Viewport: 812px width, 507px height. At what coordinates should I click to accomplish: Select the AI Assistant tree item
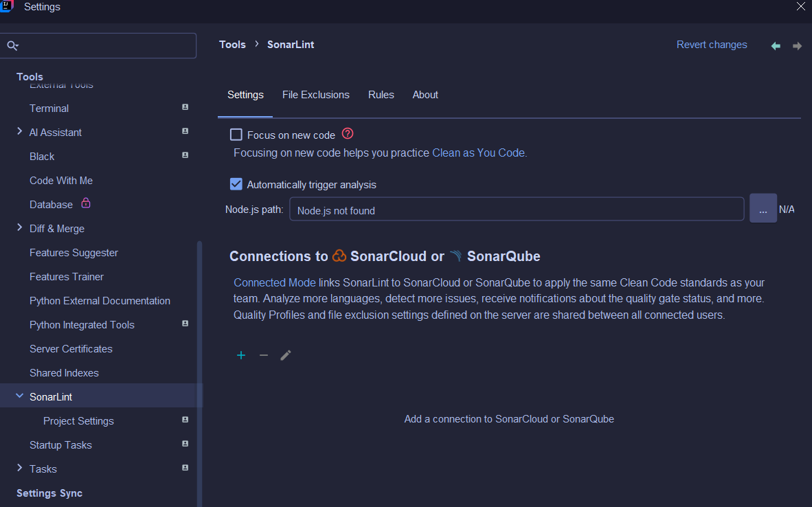pos(56,133)
